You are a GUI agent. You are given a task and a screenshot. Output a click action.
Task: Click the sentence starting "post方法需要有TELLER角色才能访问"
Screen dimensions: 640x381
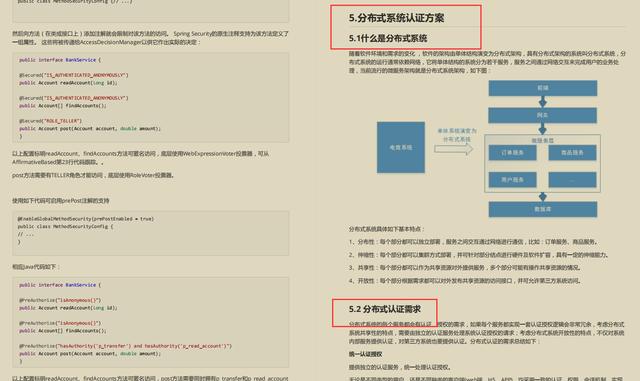click(93, 175)
